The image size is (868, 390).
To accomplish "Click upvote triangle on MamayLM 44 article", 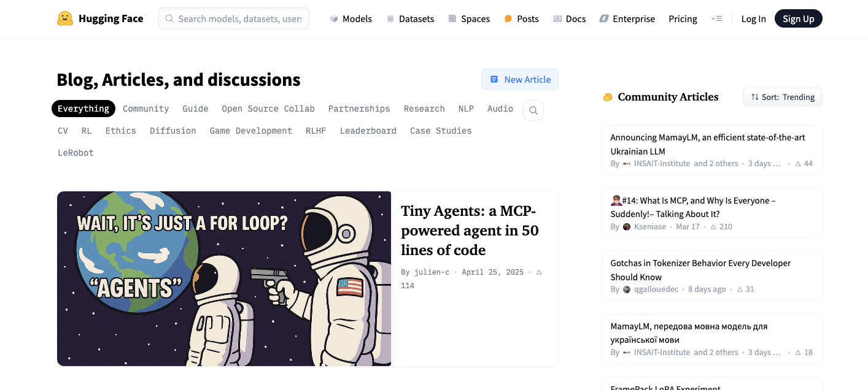I will point(798,164).
